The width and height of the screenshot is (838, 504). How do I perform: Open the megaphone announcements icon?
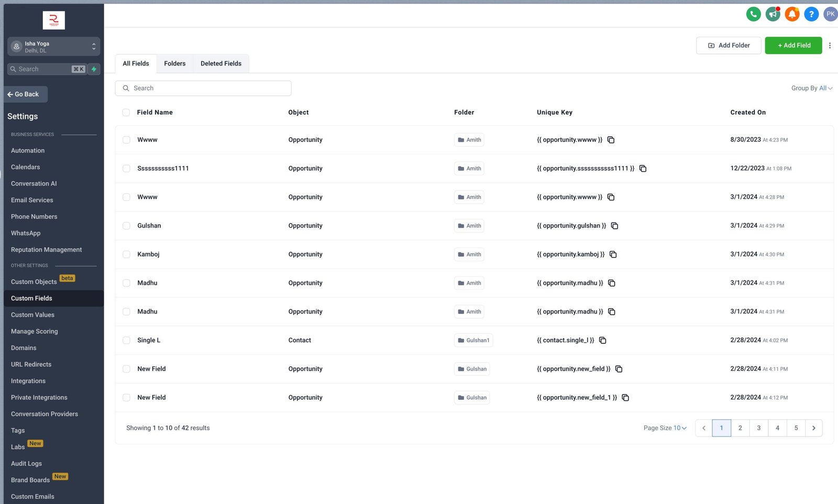click(773, 14)
